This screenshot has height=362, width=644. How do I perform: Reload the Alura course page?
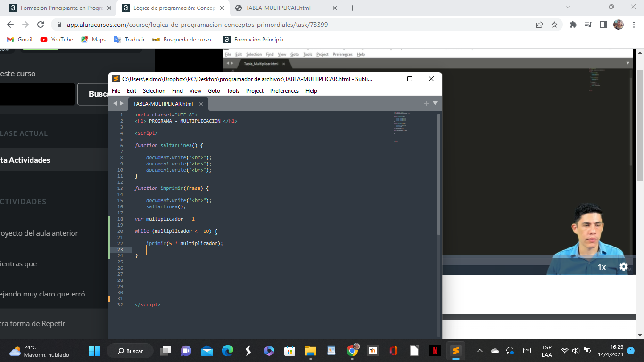(x=41, y=25)
